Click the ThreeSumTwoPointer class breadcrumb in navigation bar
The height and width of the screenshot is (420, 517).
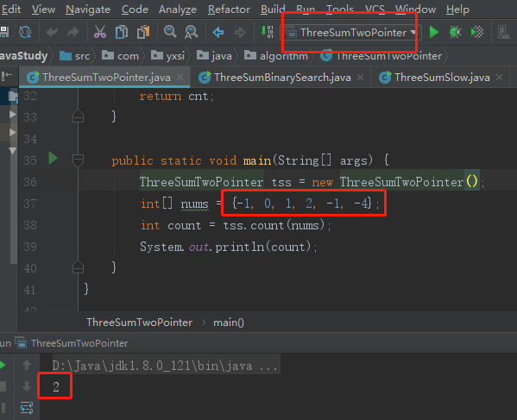pos(381,56)
